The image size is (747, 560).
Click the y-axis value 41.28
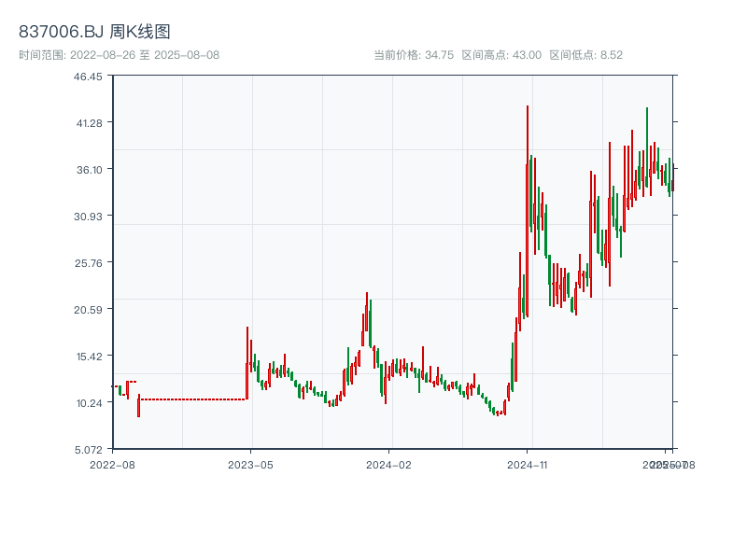pyautogui.click(x=90, y=123)
